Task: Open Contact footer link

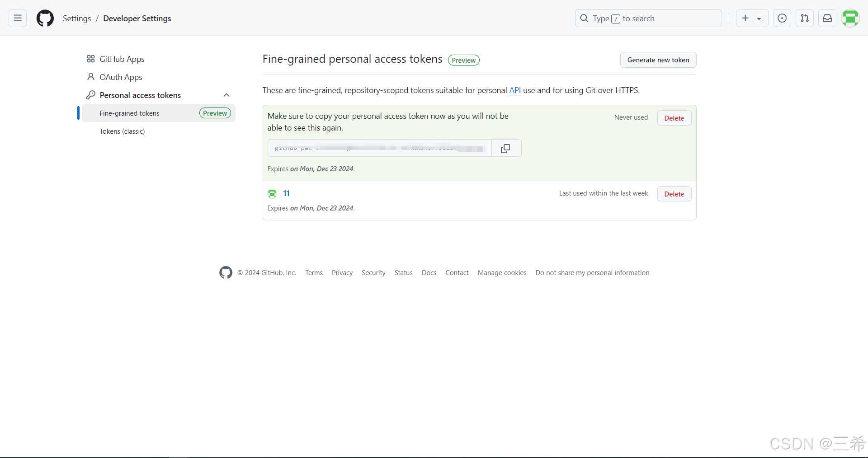Action: 457,272
